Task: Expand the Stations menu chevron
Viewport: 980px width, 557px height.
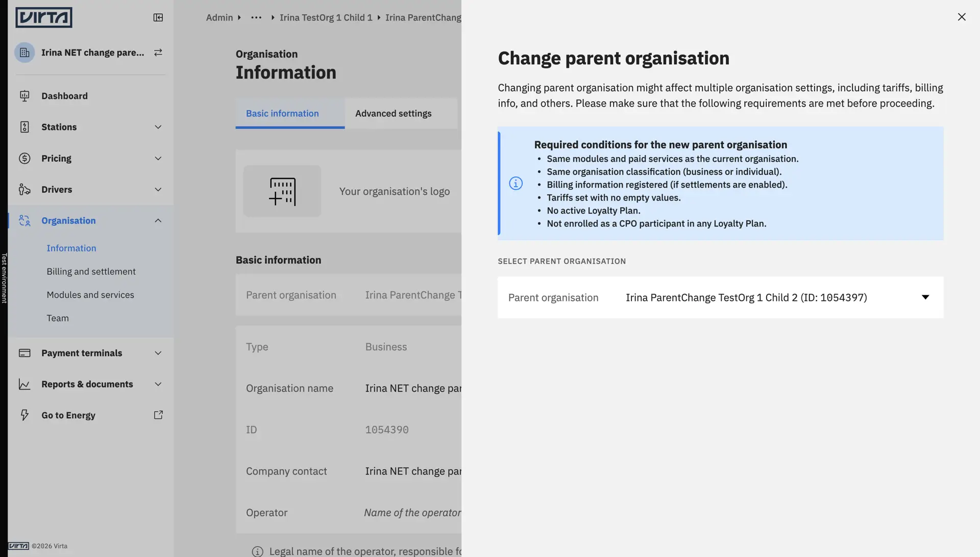Action: 158,127
